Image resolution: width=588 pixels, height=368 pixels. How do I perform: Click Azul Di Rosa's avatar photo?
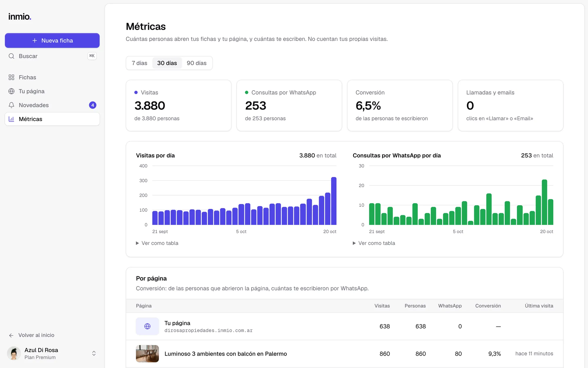14,353
